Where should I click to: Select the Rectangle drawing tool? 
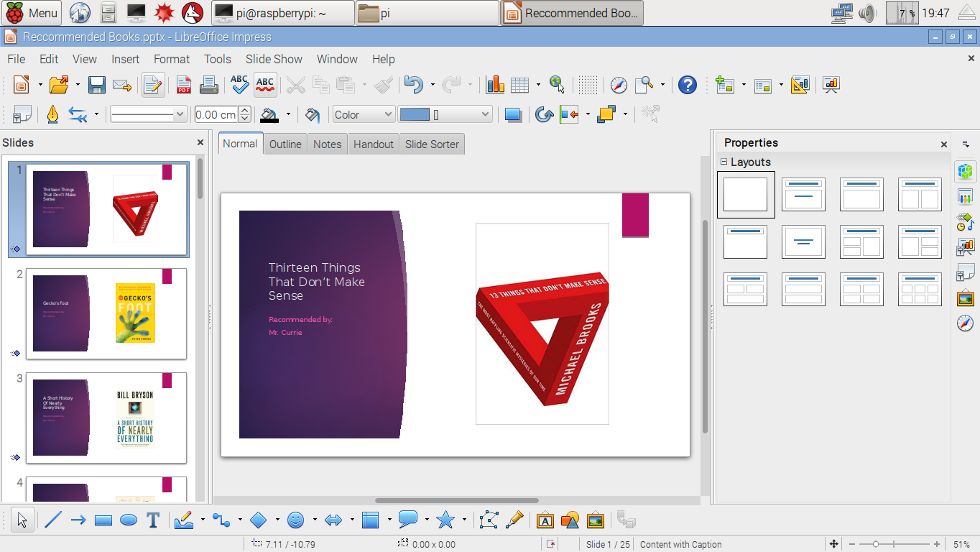point(103,520)
